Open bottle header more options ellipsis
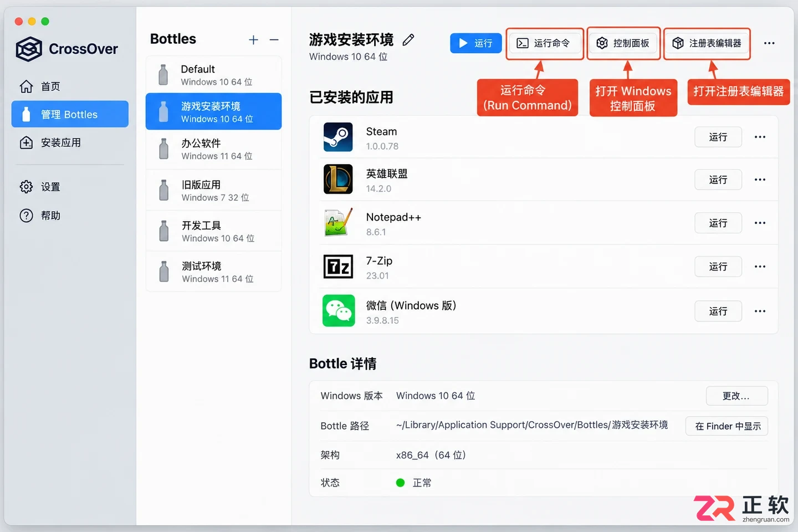The image size is (798, 532). (x=769, y=43)
